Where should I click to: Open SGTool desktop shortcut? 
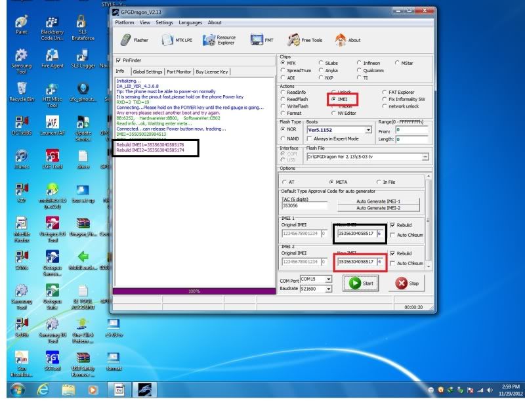coord(52,361)
